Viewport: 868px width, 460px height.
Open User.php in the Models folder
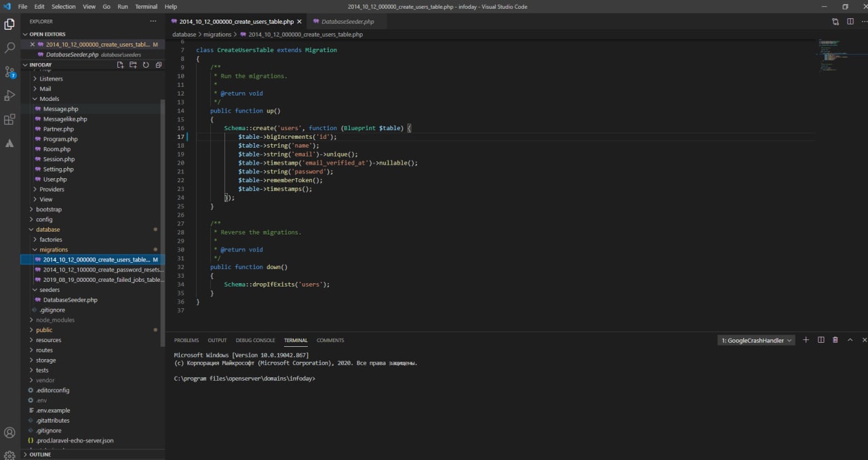pyautogui.click(x=54, y=180)
